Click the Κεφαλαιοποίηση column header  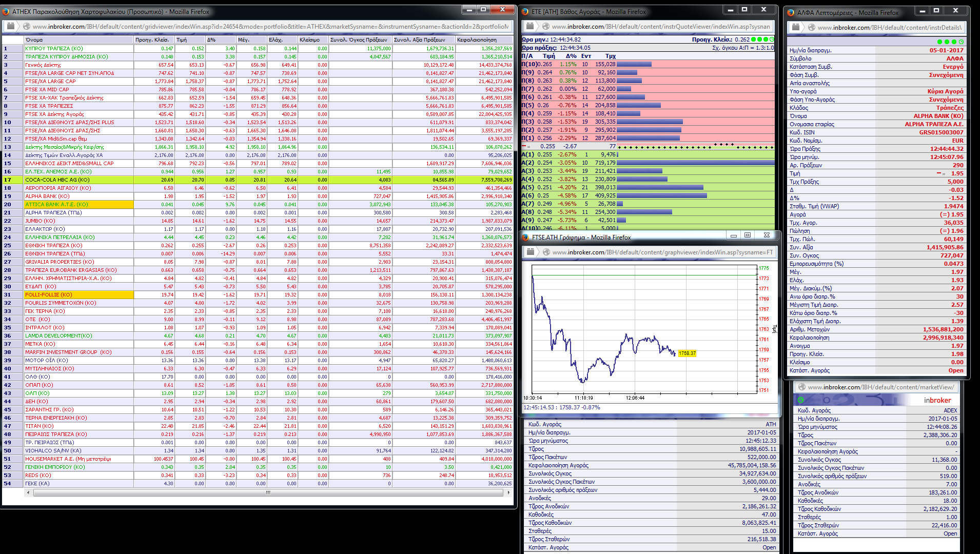click(484, 39)
